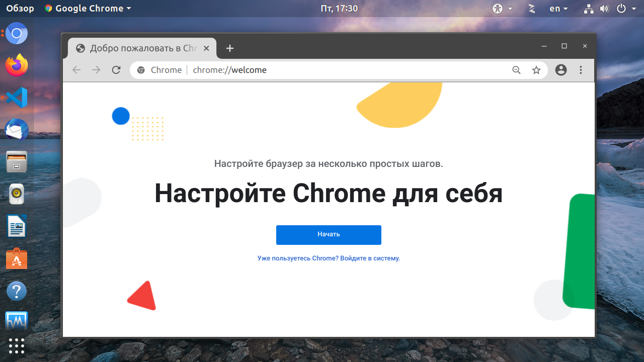Image resolution: width=644 pixels, height=362 pixels.
Task: Click the tray icon left of en
Action: point(531,8)
